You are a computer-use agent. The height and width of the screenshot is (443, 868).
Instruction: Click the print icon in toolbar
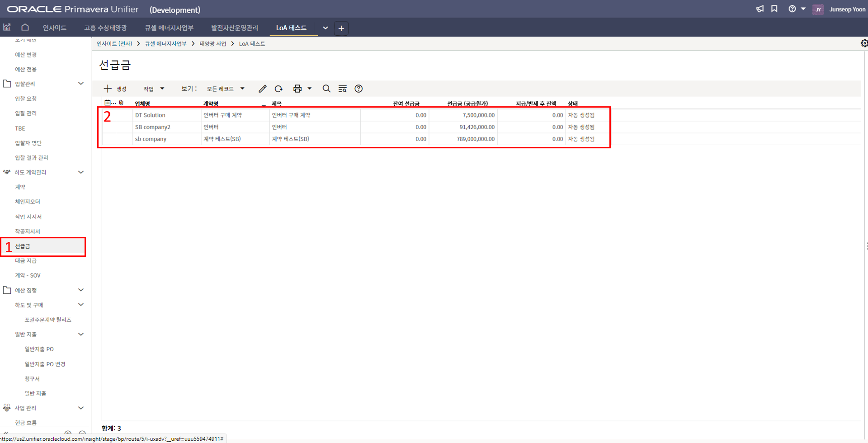[297, 89]
